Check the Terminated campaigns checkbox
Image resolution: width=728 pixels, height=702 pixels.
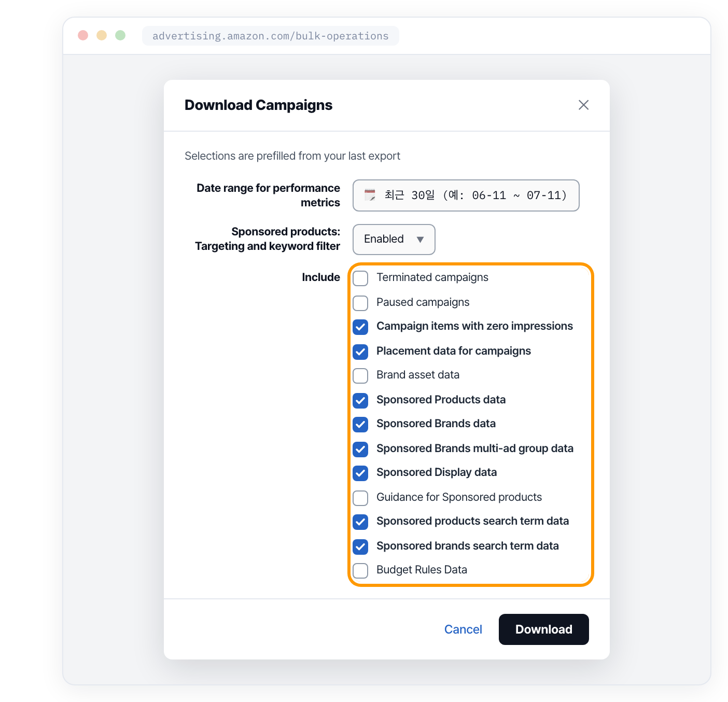(x=360, y=278)
